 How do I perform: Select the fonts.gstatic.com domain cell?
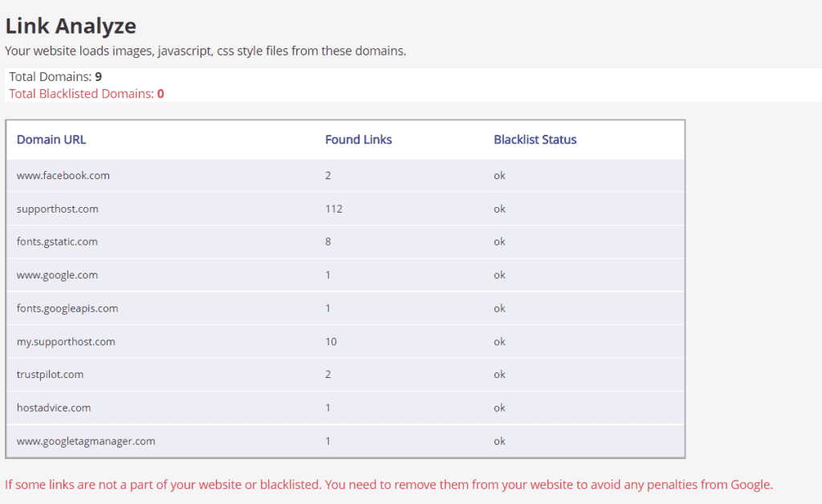[57, 242]
